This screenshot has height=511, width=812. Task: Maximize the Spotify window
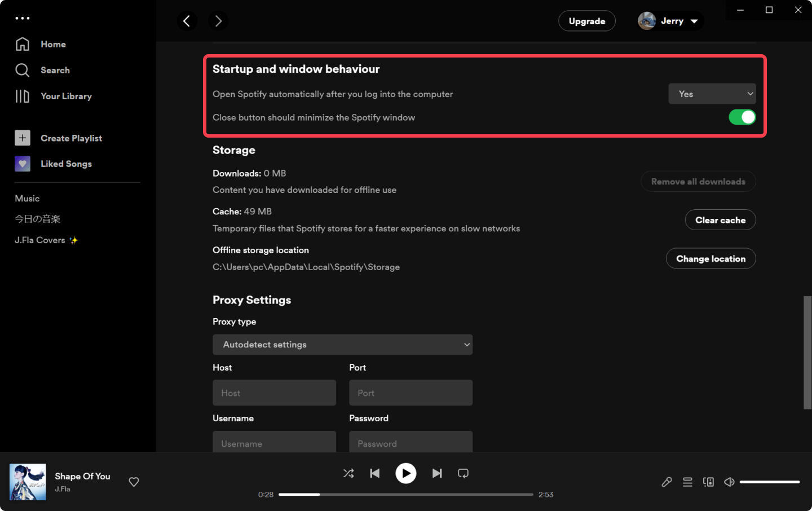(769, 10)
